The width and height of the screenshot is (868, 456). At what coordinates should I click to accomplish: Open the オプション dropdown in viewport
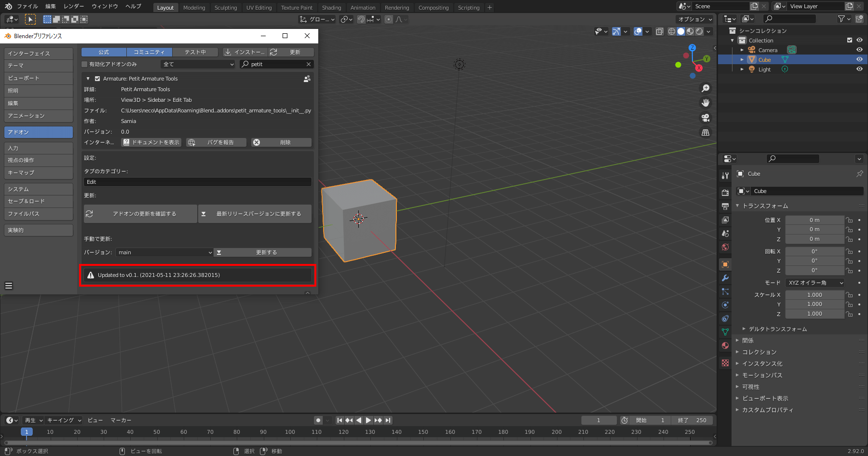(695, 19)
